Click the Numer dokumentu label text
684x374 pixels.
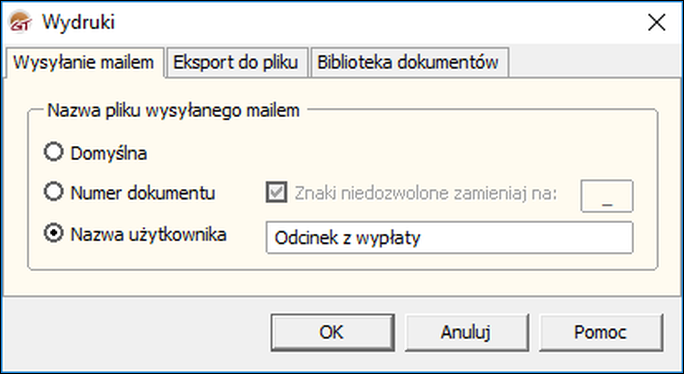(143, 192)
